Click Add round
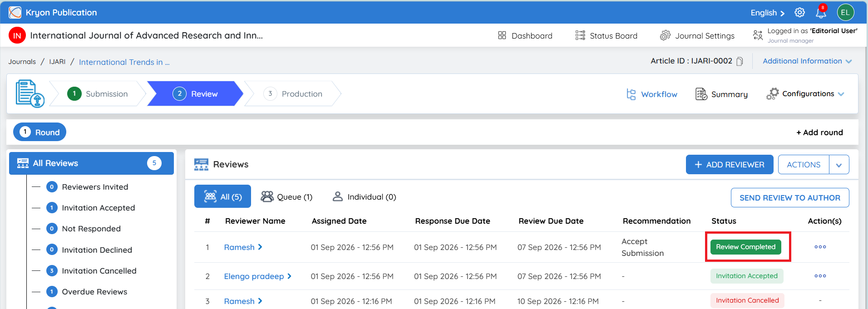868x309 pixels. [x=819, y=132]
